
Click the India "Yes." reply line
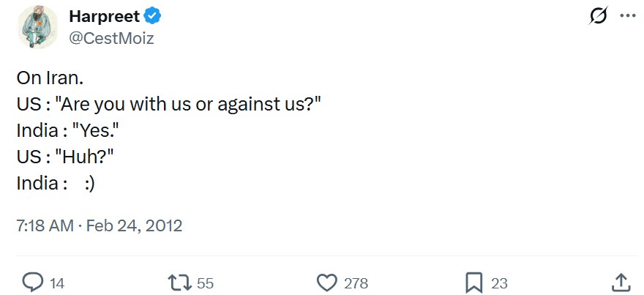click(67, 131)
